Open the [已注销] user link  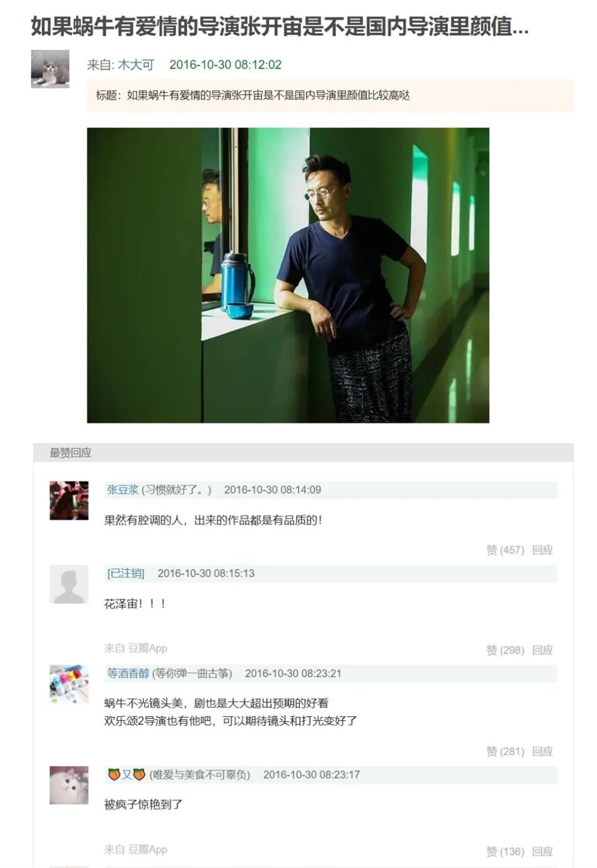[x=125, y=573]
